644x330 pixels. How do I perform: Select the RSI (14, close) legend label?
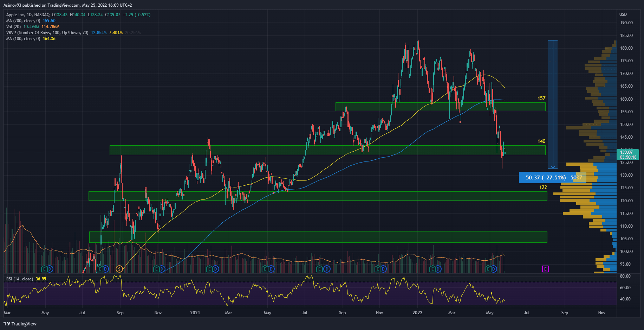[x=20, y=279]
